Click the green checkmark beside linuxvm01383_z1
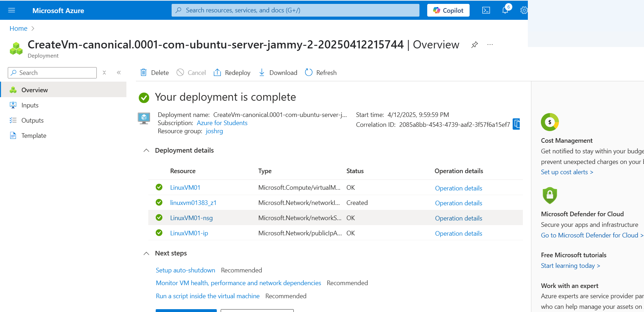The width and height of the screenshot is (644, 312). pyautogui.click(x=159, y=202)
